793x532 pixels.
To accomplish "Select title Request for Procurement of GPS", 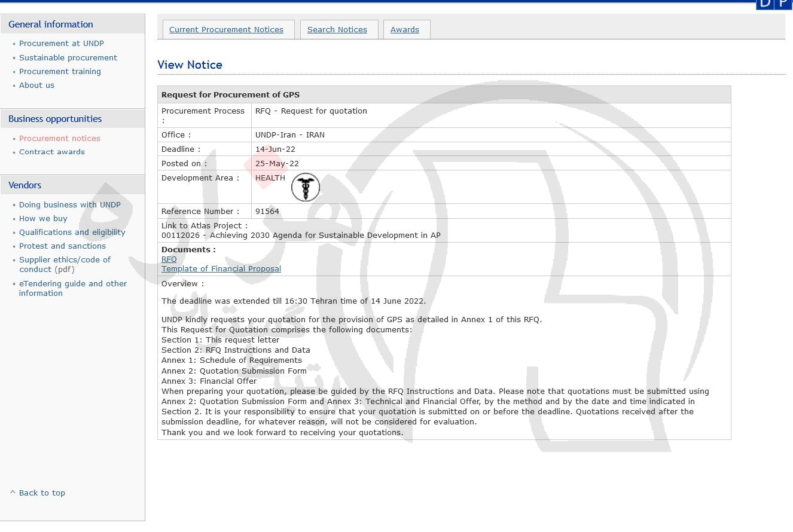I will tap(230, 94).
